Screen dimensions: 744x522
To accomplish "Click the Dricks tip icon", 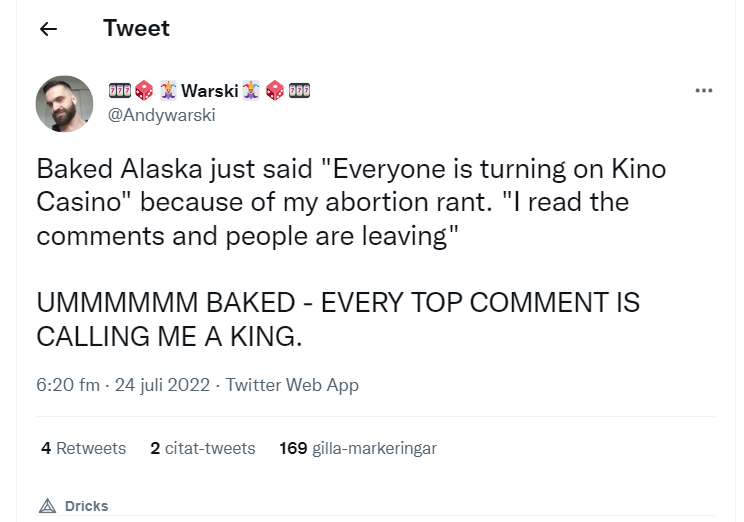I will pos(46,505).
